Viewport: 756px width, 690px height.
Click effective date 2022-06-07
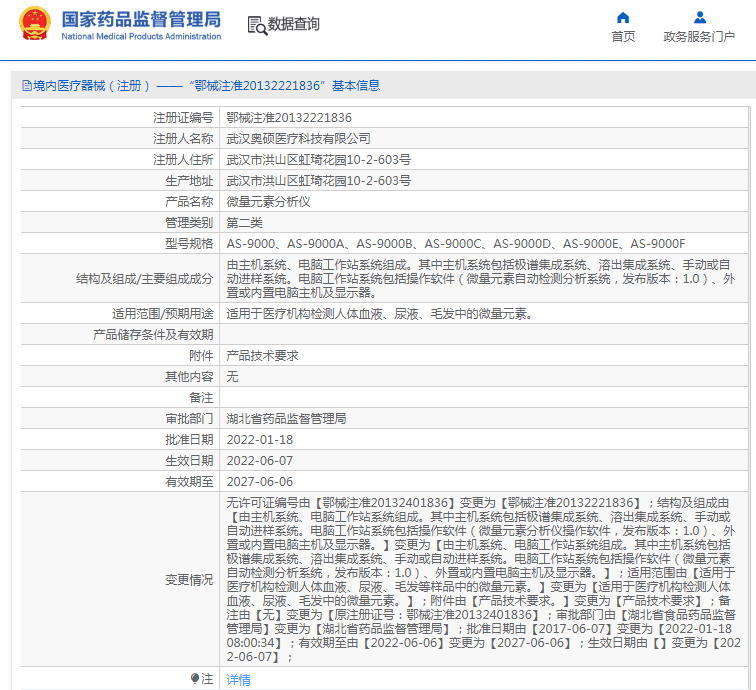click(259, 460)
